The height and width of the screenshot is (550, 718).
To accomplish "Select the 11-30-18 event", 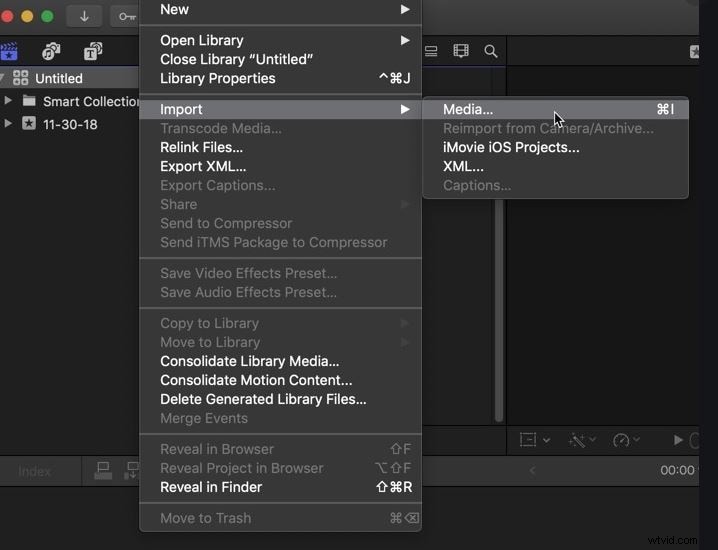I will [70, 124].
